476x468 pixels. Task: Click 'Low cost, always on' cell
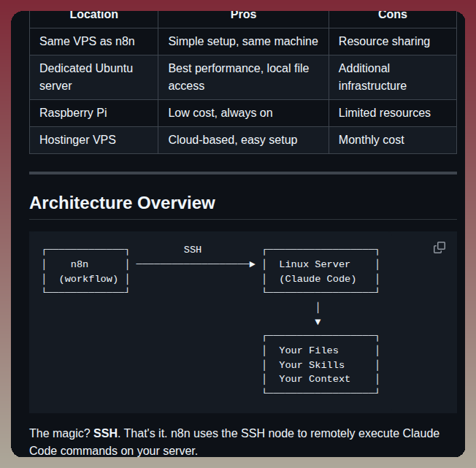tap(243, 113)
